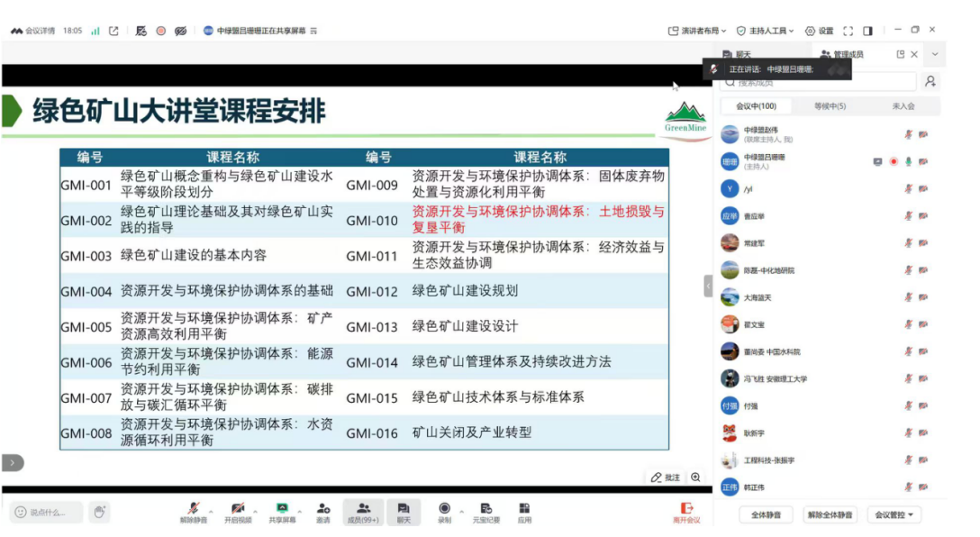Click the 说点什么 chat input box
The width and height of the screenshot is (980, 537).
click(x=47, y=512)
